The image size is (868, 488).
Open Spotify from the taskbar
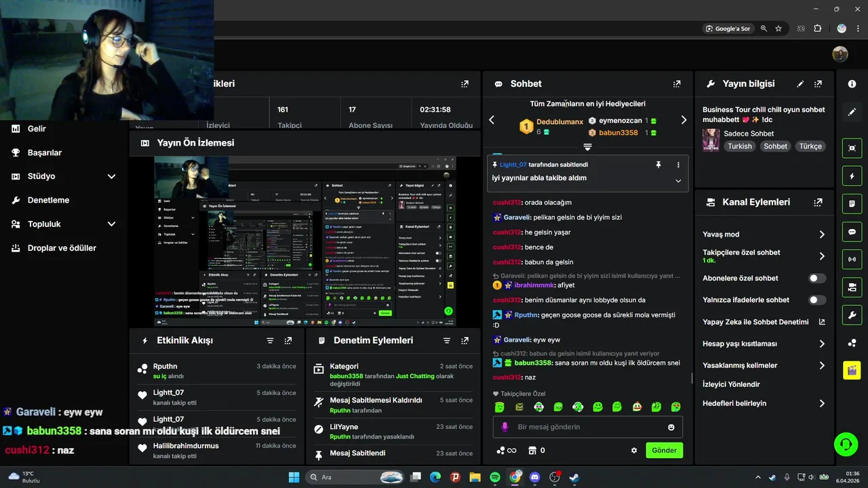(x=495, y=477)
